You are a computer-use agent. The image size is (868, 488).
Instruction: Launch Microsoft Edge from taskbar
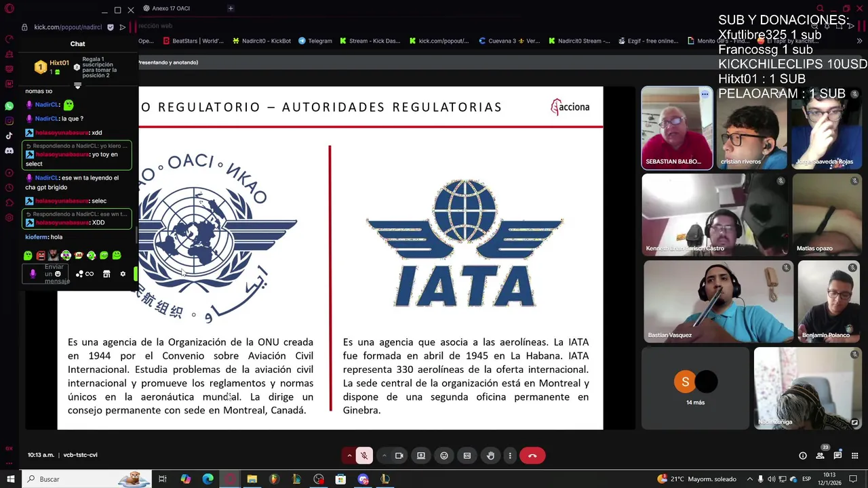tap(208, 479)
